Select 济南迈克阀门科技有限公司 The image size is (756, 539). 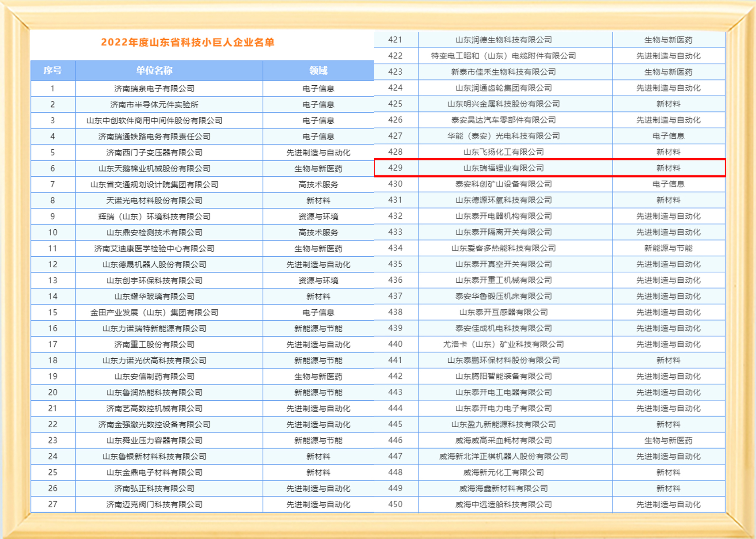[154, 504]
